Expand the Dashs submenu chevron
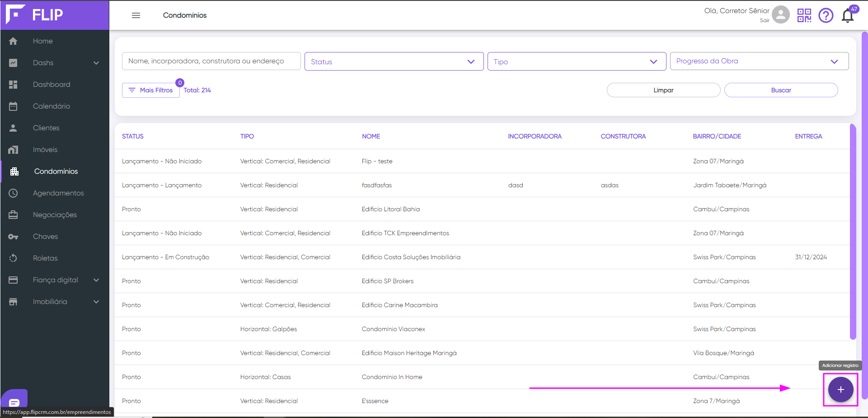The width and height of the screenshot is (868, 418). tap(96, 63)
